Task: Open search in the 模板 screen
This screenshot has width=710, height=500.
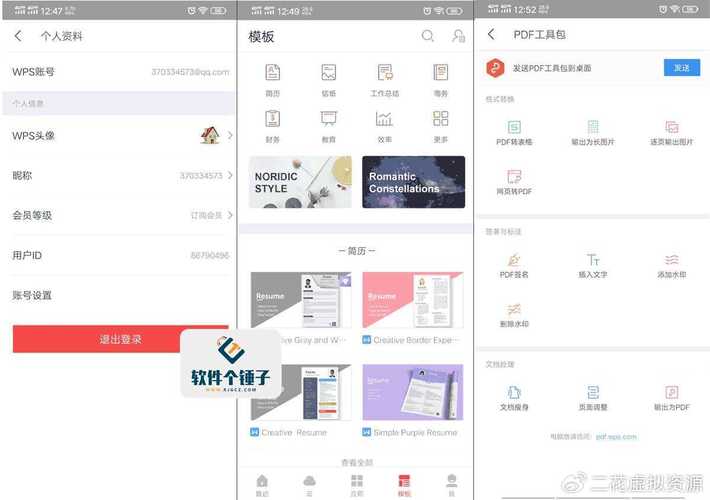Action: [427, 36]
